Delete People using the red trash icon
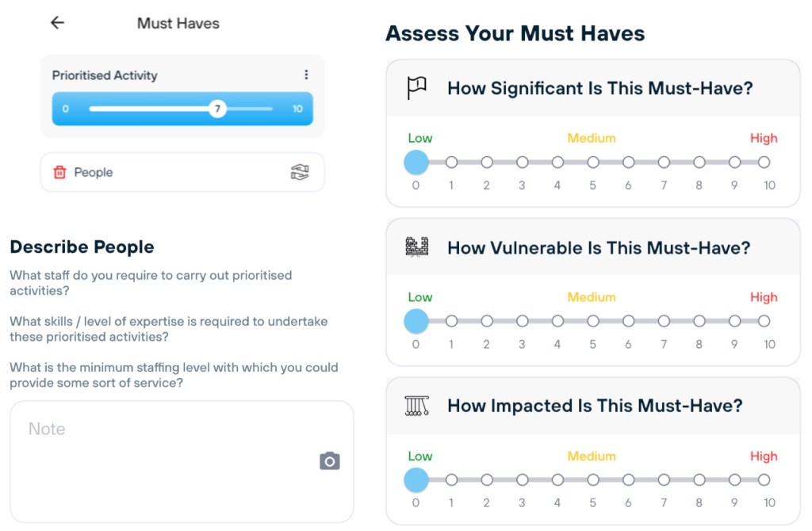812x531 pixels. 59,172
